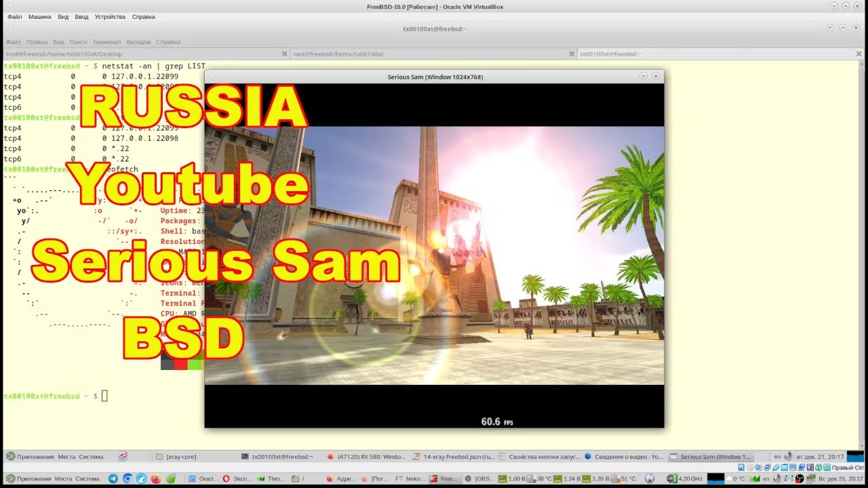Image resolution: width=868 pixels, height=488 pixels.
Task: Open the Терминал menu in the terminal window
Action: coord(107,41)
